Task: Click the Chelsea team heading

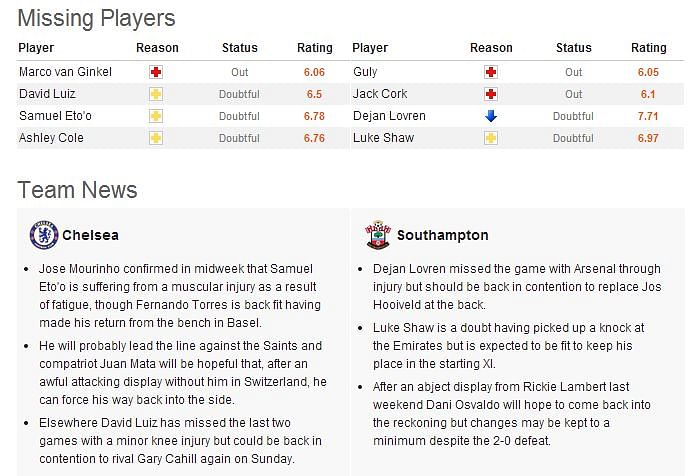Action: point(90,235)
